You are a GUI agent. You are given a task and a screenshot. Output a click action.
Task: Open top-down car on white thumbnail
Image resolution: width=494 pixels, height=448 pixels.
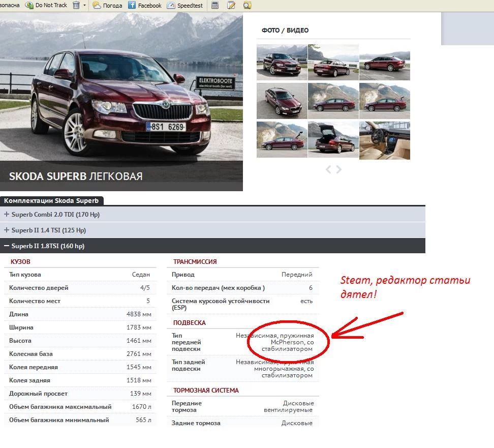point(282,101)
